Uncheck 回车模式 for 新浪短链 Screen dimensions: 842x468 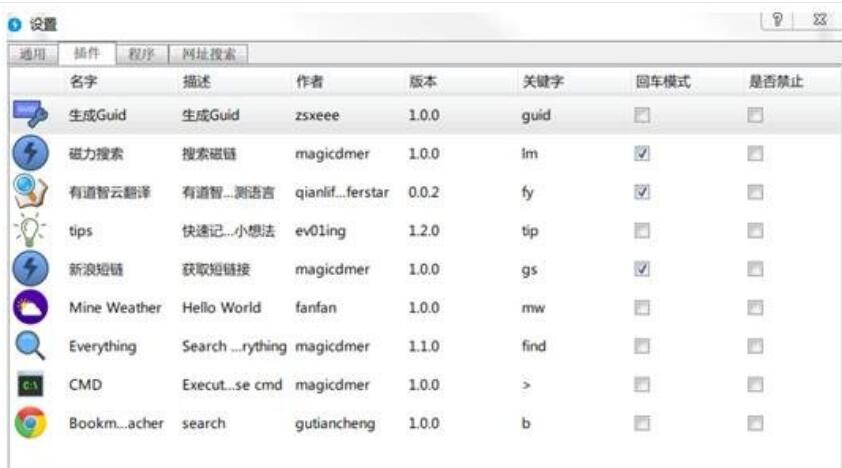tap(642, 269)
